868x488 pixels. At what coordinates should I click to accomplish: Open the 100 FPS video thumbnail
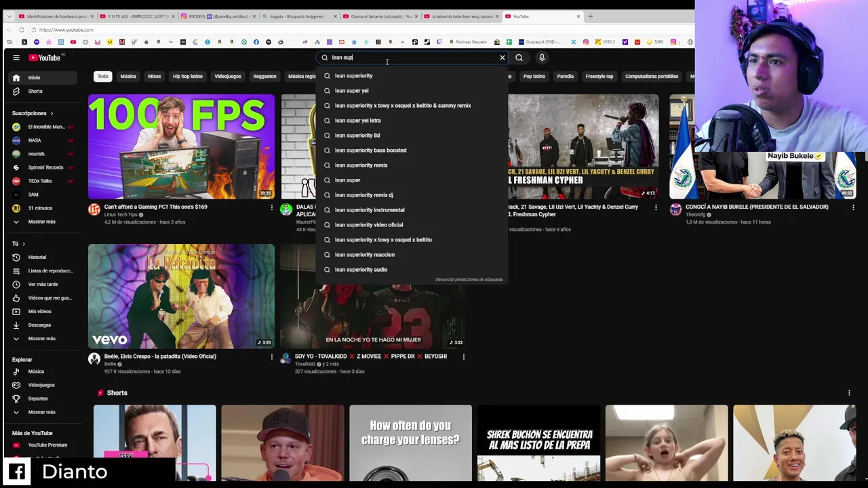point(181,146)
